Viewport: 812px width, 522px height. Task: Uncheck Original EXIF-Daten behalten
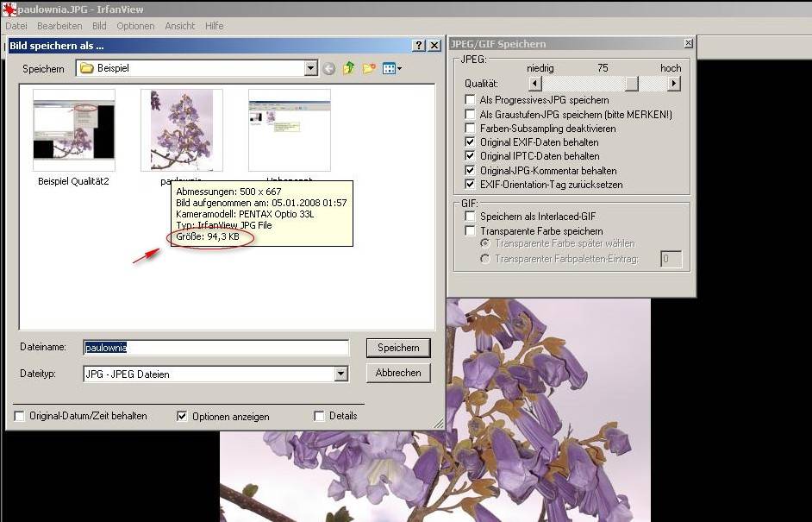coord(470,142)
